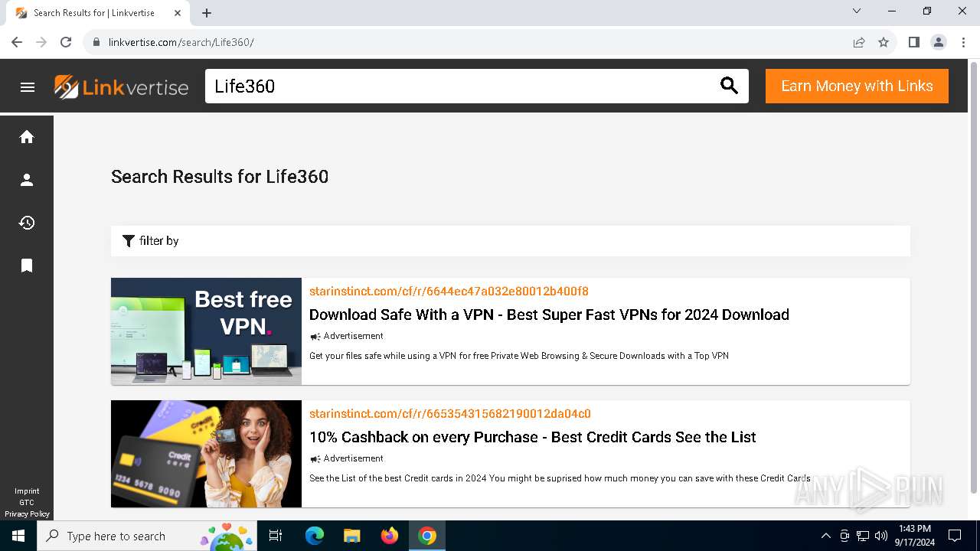Image resolution: width=980 pixels, height=551 pixels.
Task: Toggle the browser side panel icon
Action: (x=913, y=42)
